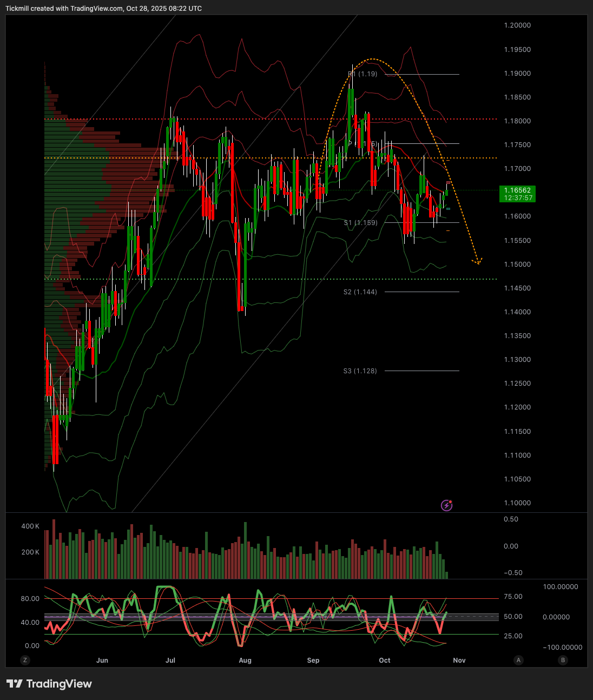This screenshot has height=700, width=593.
Task: Click the B scale button
Action: click(x=563, y=660)
